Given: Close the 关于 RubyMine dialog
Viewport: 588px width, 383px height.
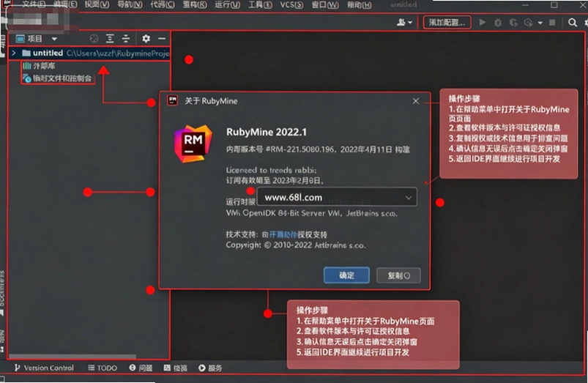Looking at the screenshot, I should (415, 101).
